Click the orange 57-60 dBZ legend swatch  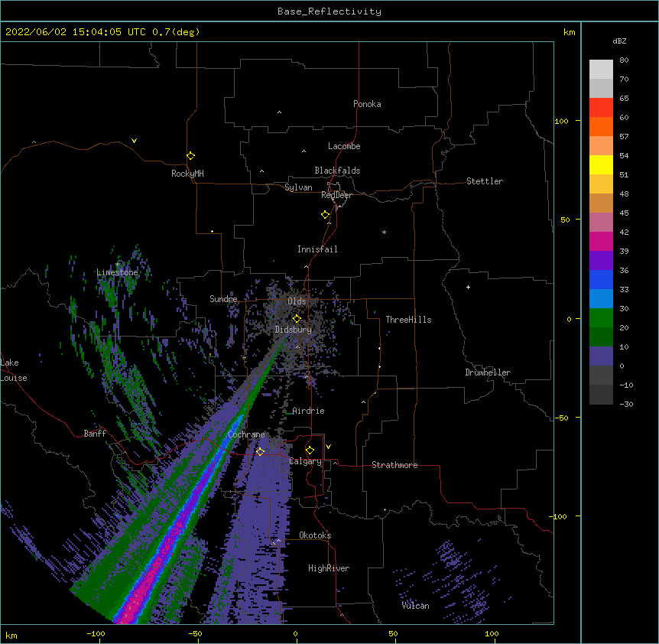[601, 126]
